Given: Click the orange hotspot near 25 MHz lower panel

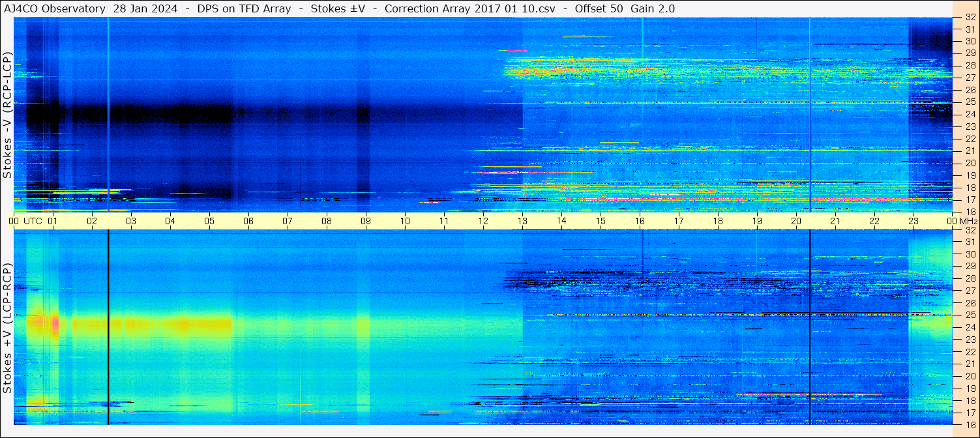Looking at the screenshot, I should (x=55, y=323).
